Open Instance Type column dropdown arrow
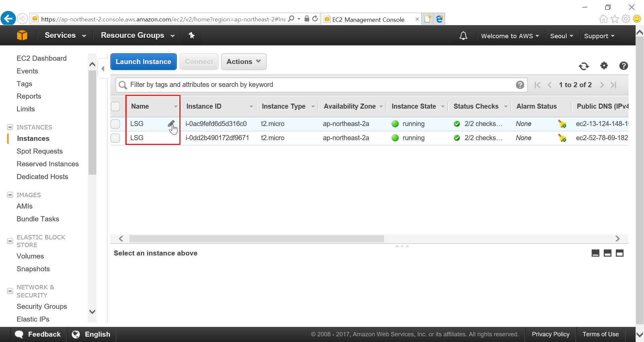This screenshot has width=644, height=342. pyautogui.click(x=313, y=107)
